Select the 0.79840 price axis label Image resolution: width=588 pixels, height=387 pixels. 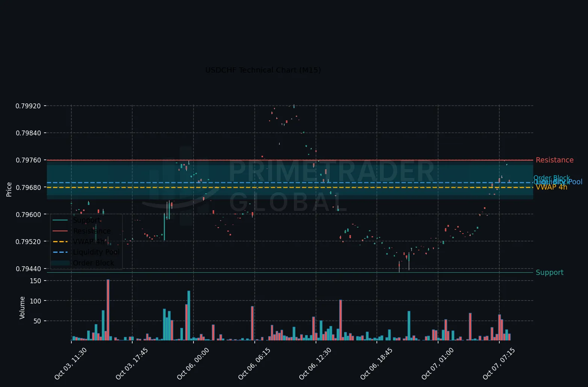(x=28, y=133)
